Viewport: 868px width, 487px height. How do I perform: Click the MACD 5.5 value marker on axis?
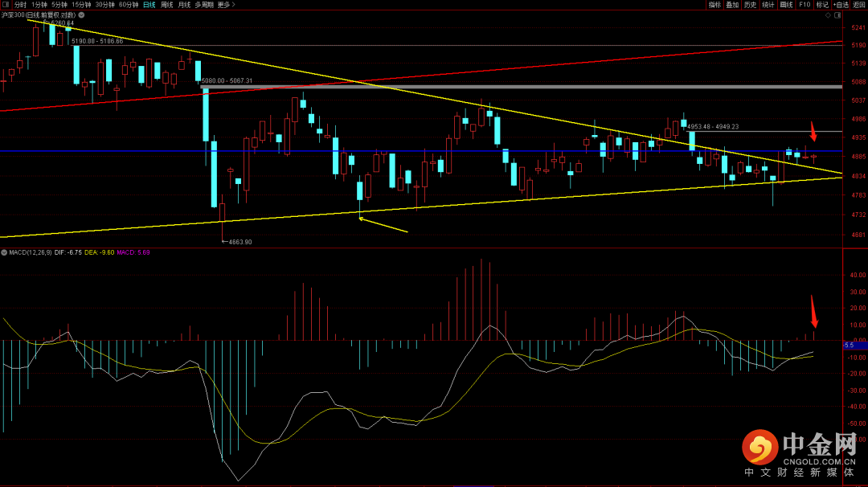849,345
